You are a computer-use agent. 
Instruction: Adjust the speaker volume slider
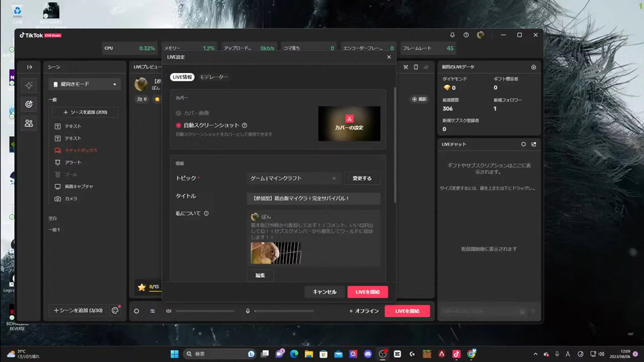click(x=205, y=311)
